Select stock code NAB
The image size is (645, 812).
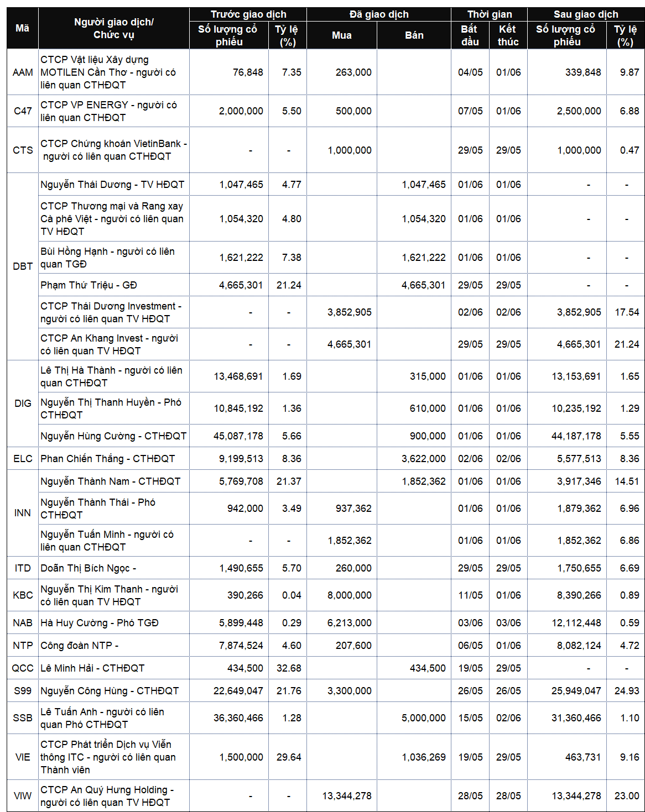coord(23,623)
